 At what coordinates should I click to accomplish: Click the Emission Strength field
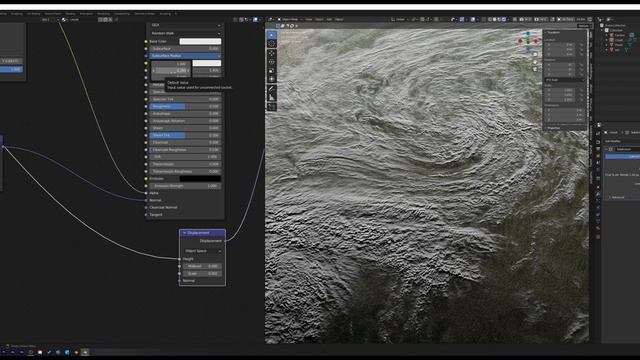pos(186,186)
